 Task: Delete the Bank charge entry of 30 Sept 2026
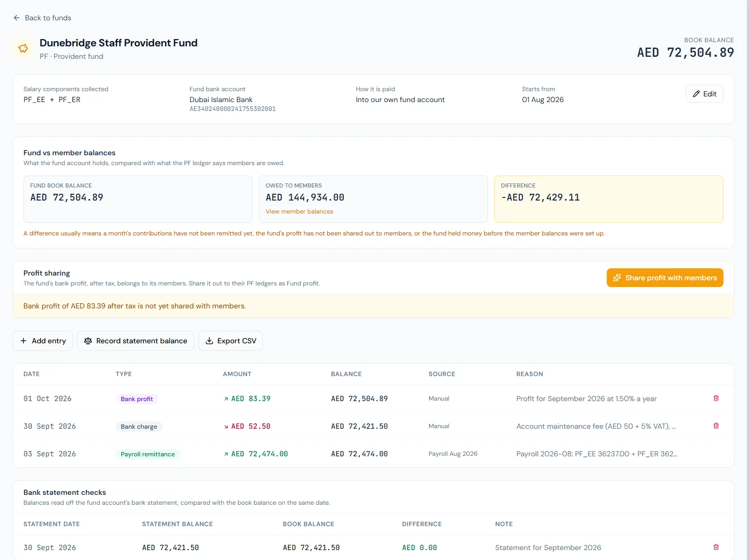click(716, 426)
